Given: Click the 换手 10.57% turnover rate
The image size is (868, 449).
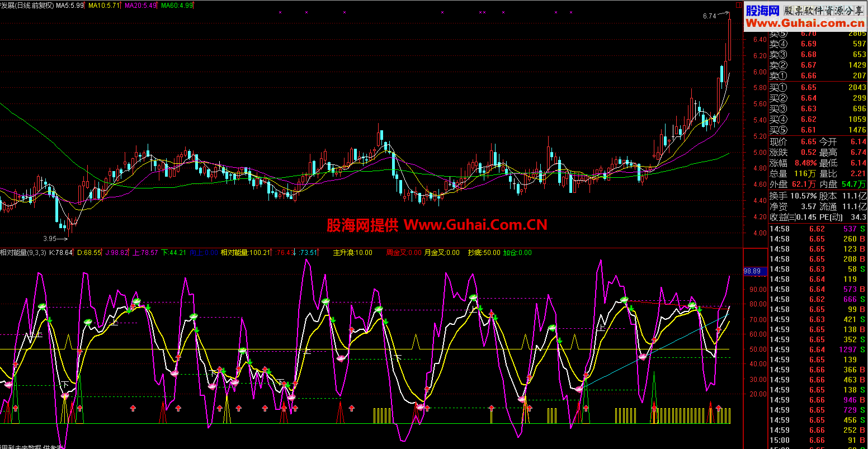Looking at the screenshot, I should click(x=803, y=196).
